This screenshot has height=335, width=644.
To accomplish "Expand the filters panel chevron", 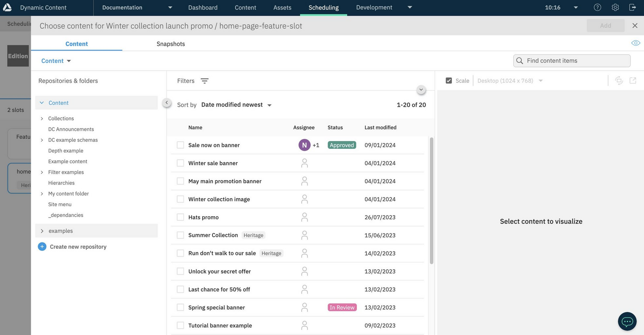I will (421, 90).
